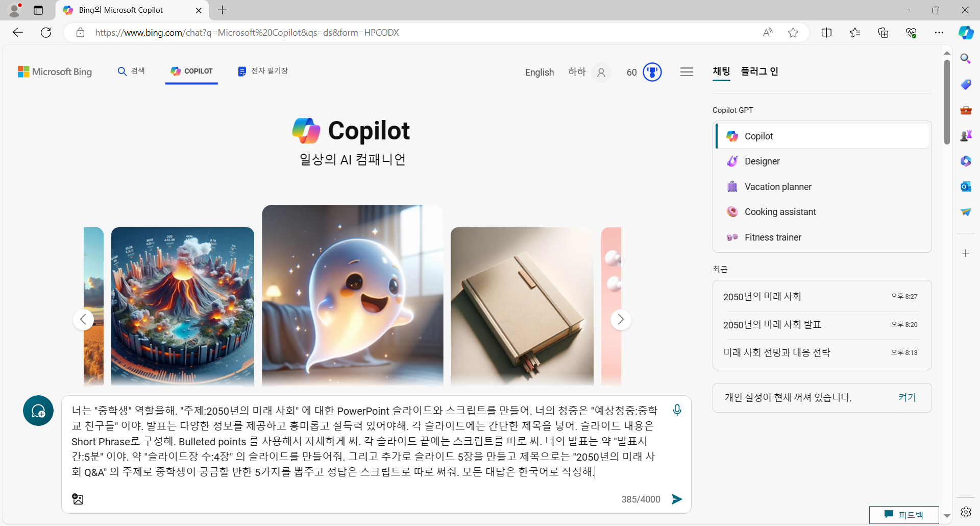Show next carousel image with right arrow
This screenshot has width=980, height=526.
[621, 320]
